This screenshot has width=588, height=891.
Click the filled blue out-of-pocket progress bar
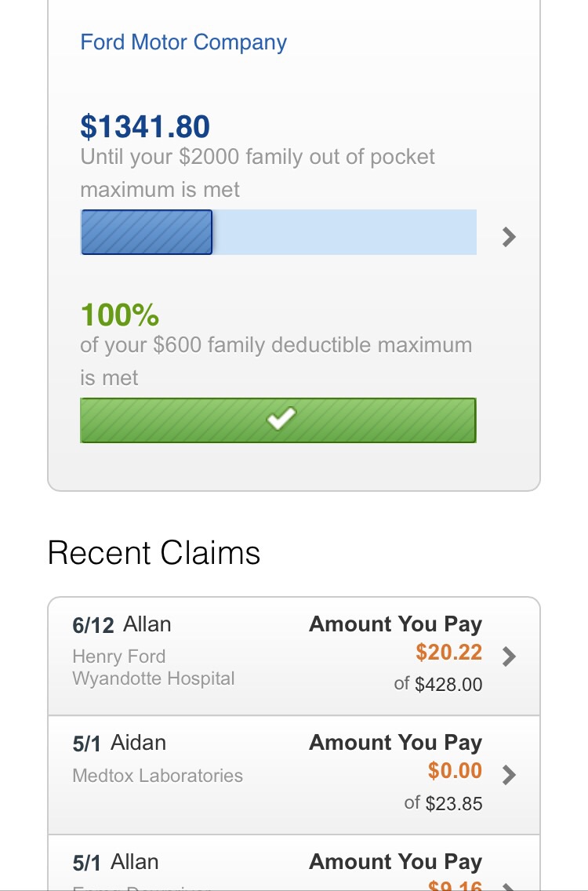pos(147,232)
